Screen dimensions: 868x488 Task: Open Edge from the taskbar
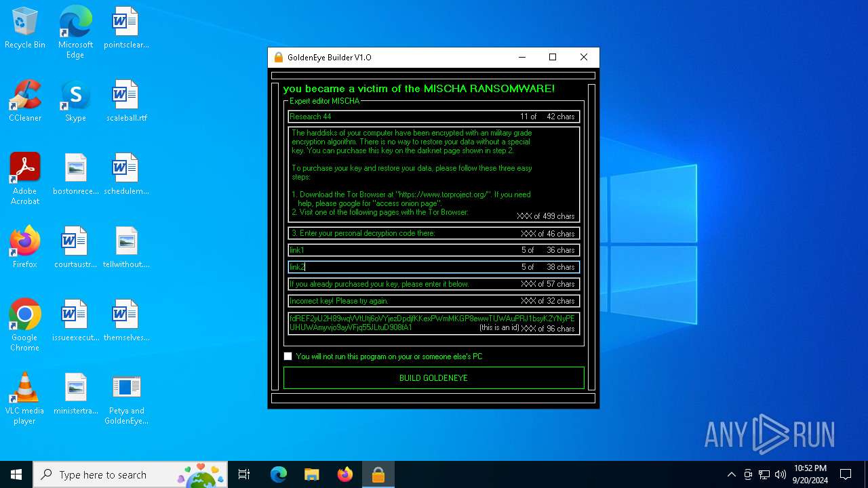(x=279, y=474)
